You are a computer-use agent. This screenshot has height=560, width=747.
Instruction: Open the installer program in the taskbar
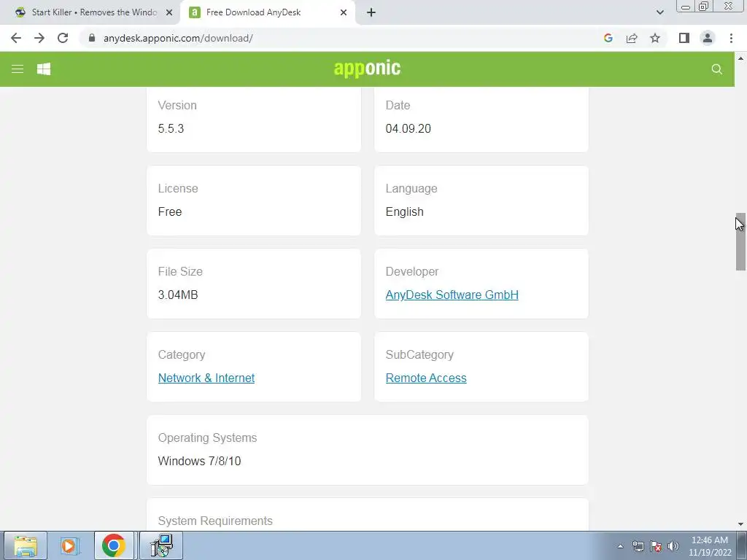(x=161, y=545)
